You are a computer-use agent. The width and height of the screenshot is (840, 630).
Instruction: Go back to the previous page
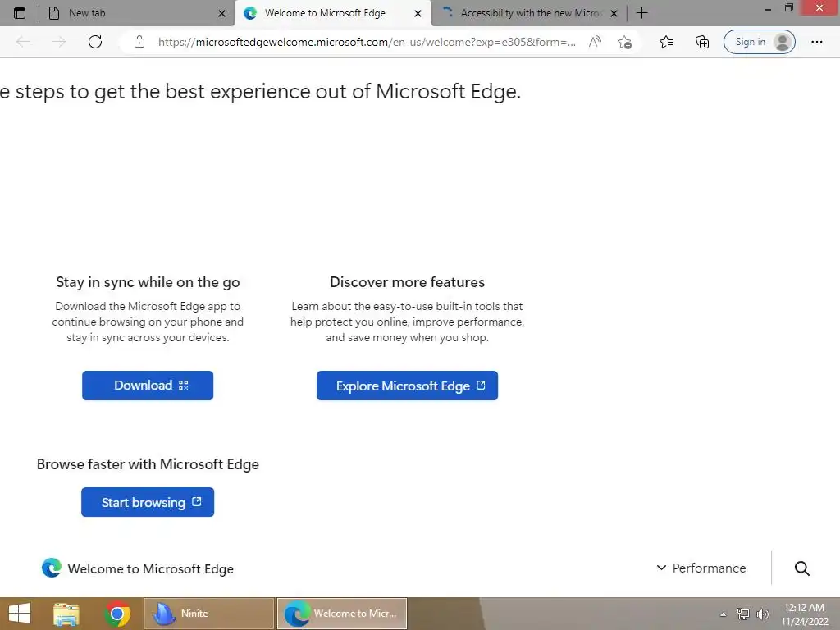point(23,42)
